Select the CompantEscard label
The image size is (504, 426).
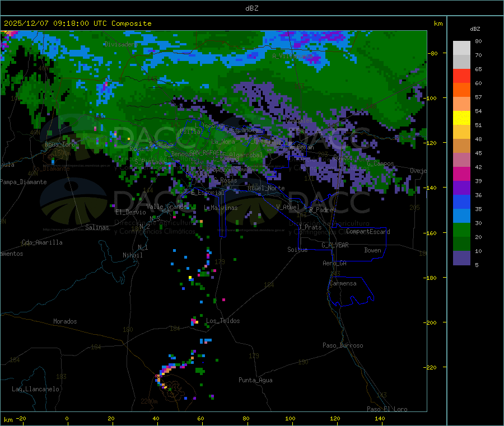point(368,232)
